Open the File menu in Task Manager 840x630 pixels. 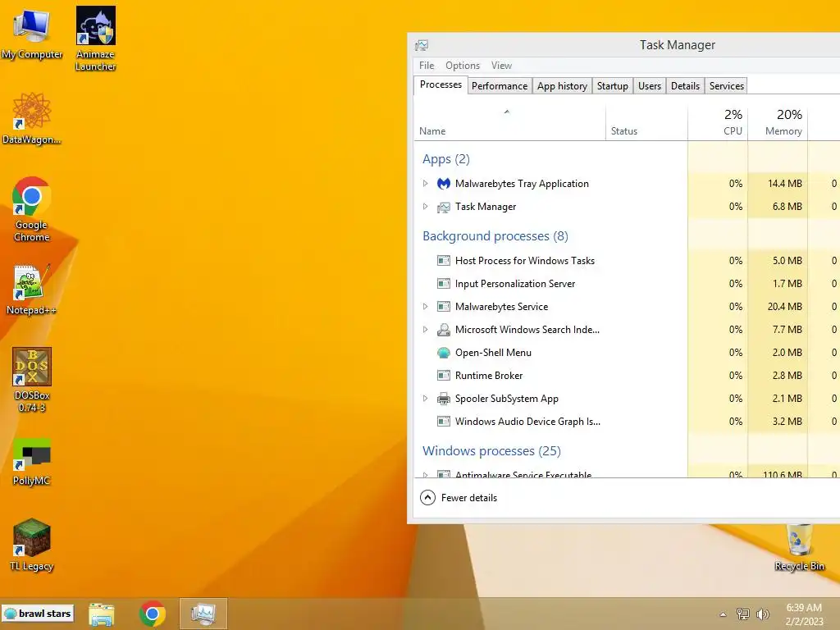tap(427, 66)
